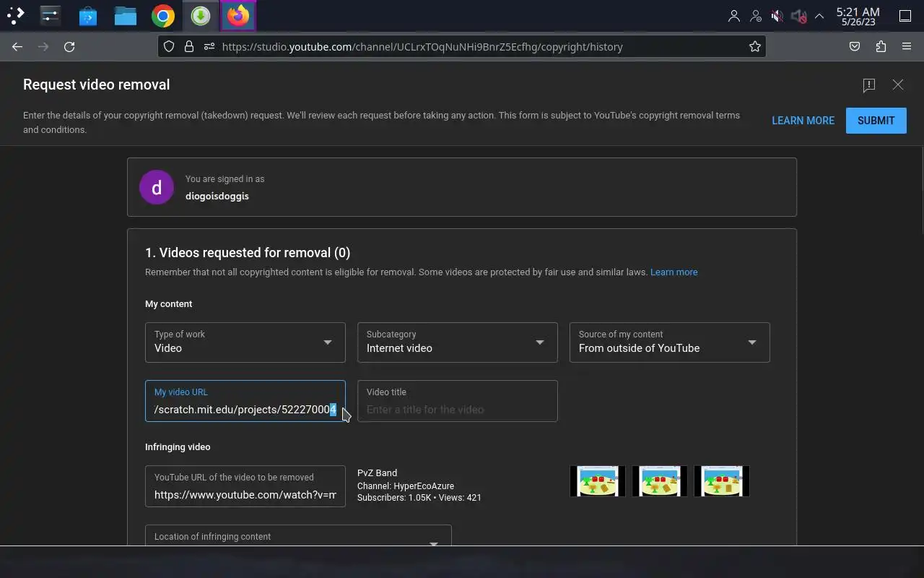
Task: View site security lock info
Action: (189, 46)
